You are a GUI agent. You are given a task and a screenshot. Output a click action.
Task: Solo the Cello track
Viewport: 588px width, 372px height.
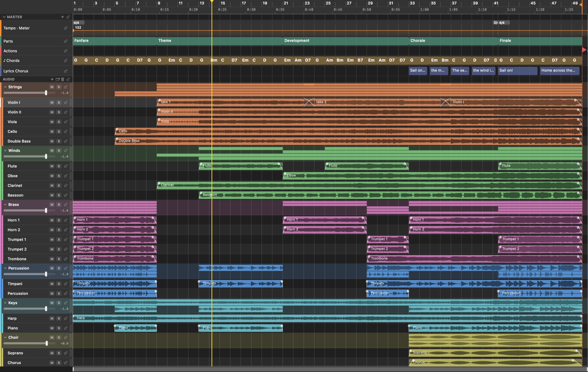(x=59, y=132)
